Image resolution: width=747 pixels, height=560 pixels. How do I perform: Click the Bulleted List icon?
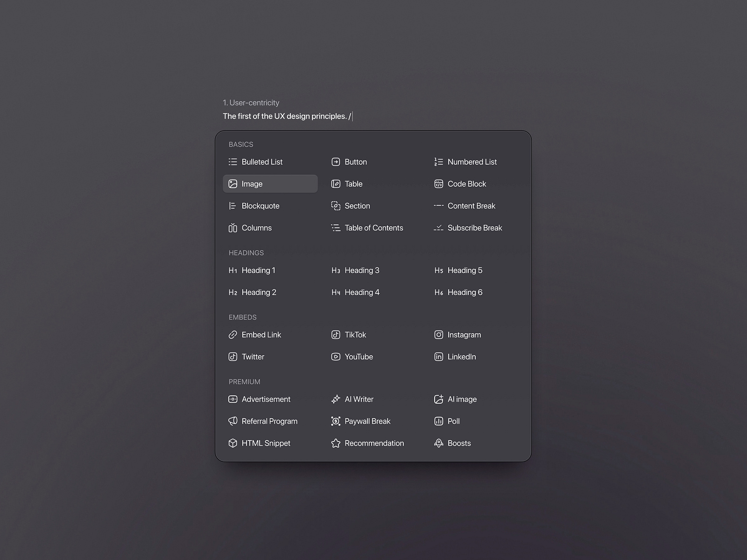click(x=233, y=161)
